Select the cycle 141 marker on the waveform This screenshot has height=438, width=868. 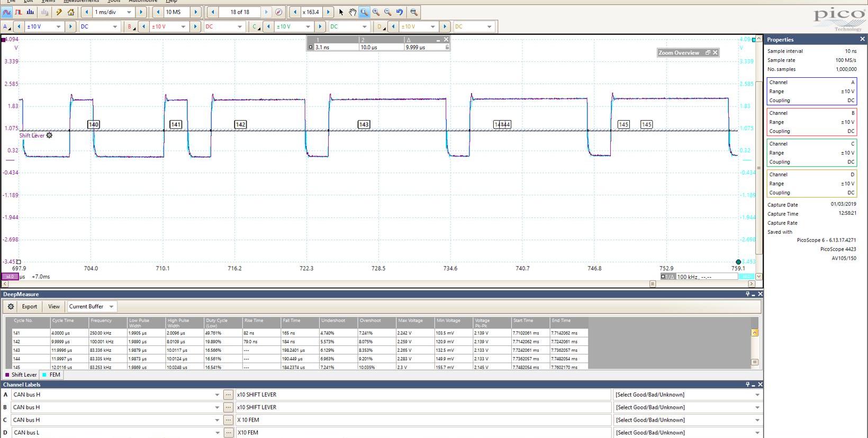[x=176, y=124]
